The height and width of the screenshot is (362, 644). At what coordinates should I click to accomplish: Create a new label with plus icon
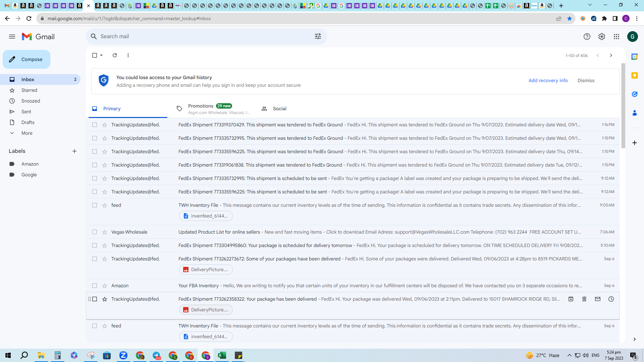pos(74,151)
